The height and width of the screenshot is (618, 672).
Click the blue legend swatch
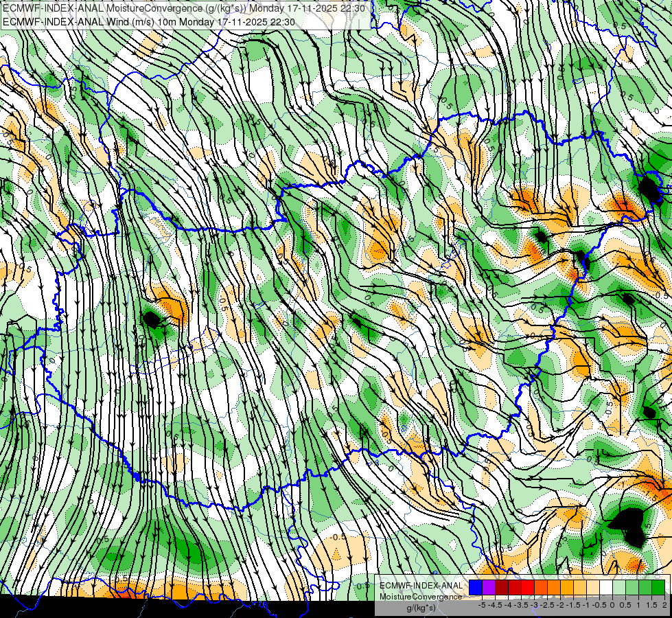pos(476,588)
